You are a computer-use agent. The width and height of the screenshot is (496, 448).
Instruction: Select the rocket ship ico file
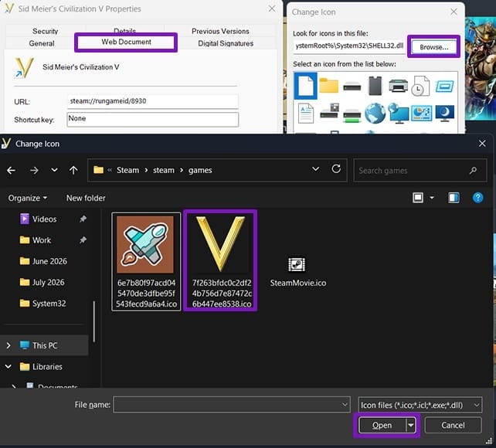(146, 262)
